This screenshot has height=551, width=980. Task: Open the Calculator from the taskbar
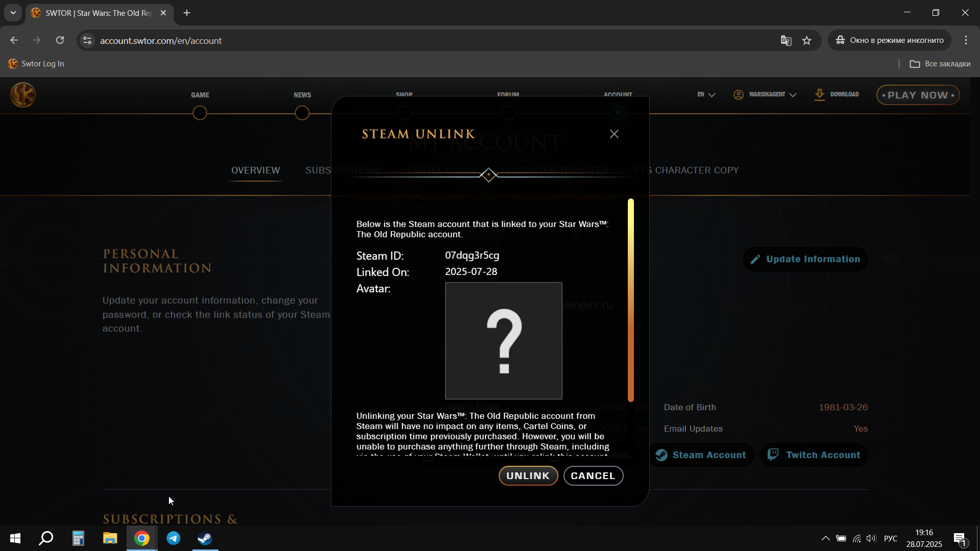[78, 538]
